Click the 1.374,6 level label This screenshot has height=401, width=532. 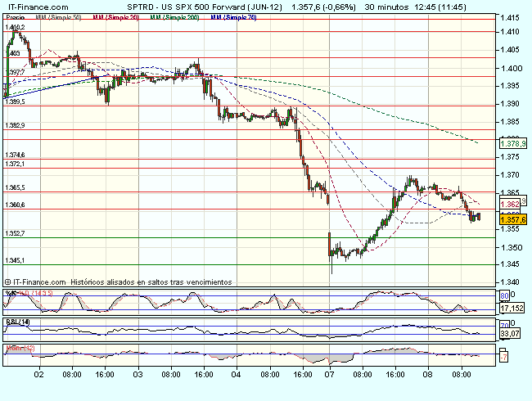coord(15,155)
